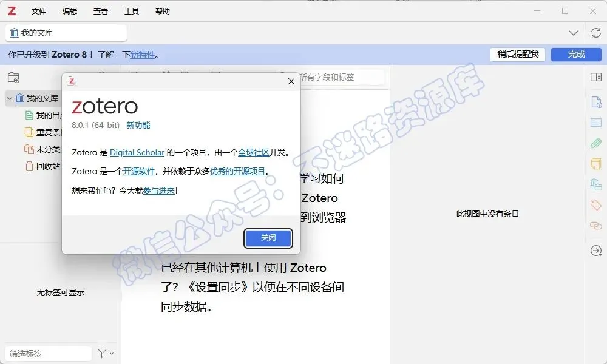Select 我的文库 in the collection tree
This screenshot has width=607, height=364.
coord(42,99)
